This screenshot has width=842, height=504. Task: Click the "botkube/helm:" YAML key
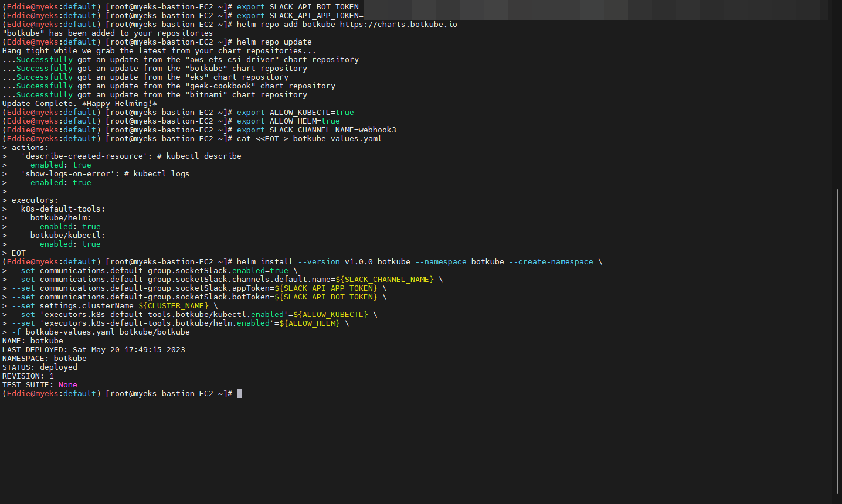61,218
